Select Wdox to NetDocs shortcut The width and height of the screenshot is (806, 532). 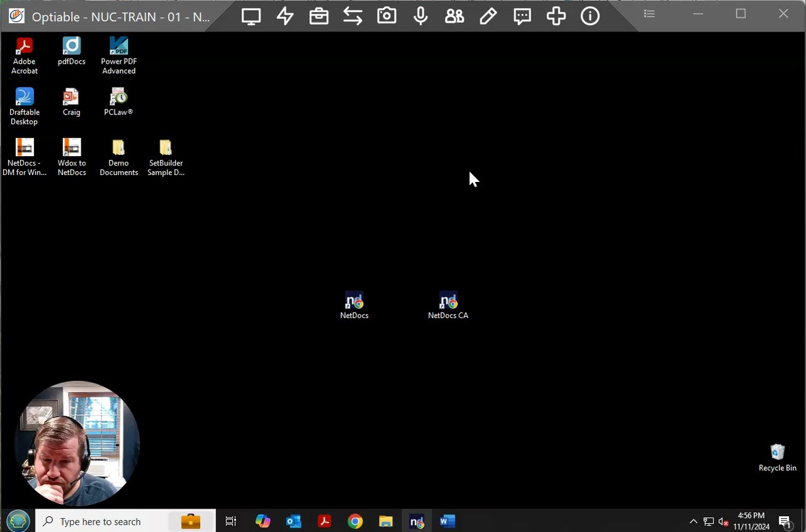[x=71, y=157]
